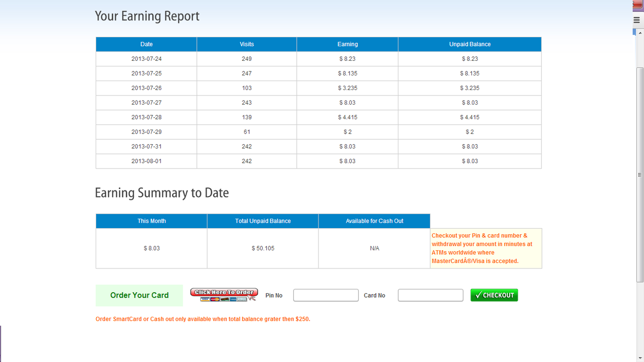Click the scrollbar down arrow
The height and width of the screenshot is (362, 644).
640,358
